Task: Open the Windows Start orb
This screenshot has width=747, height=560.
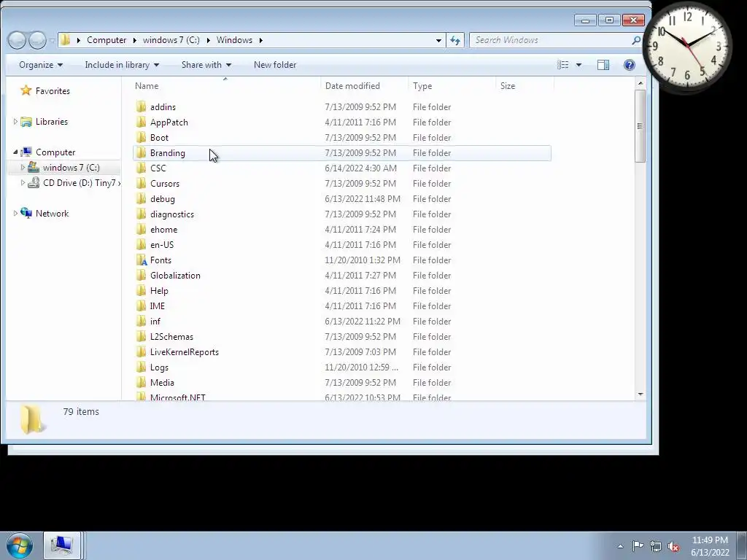Action: [20, 545]
